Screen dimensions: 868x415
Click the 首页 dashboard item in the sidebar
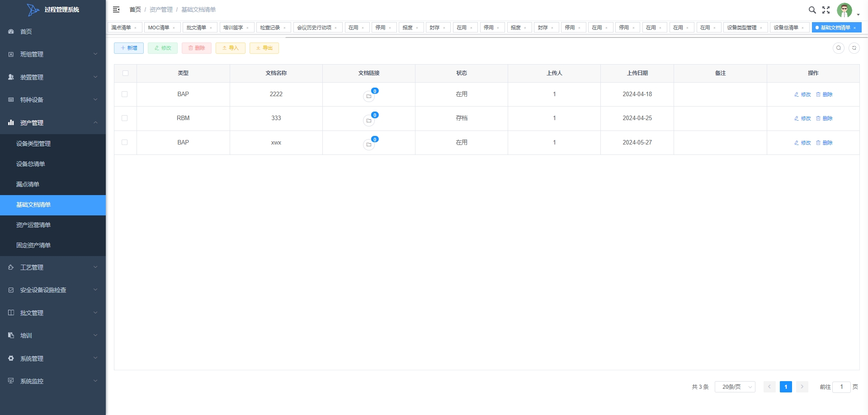click(53, 32)
